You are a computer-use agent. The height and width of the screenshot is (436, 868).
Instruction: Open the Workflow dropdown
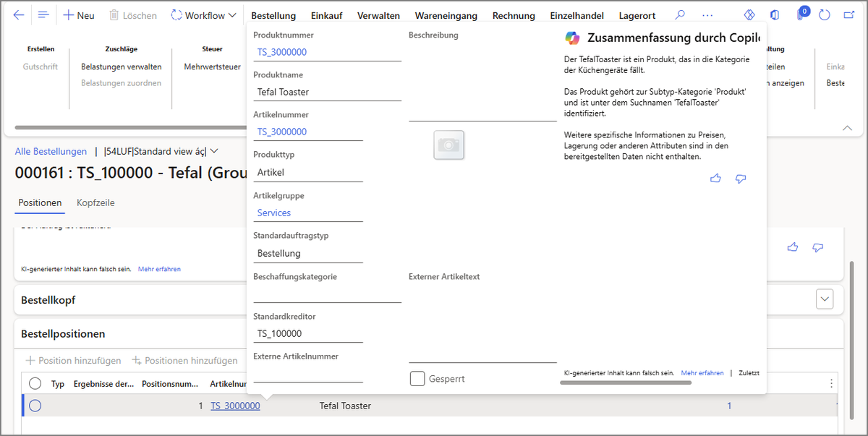[x=203, y=15]
